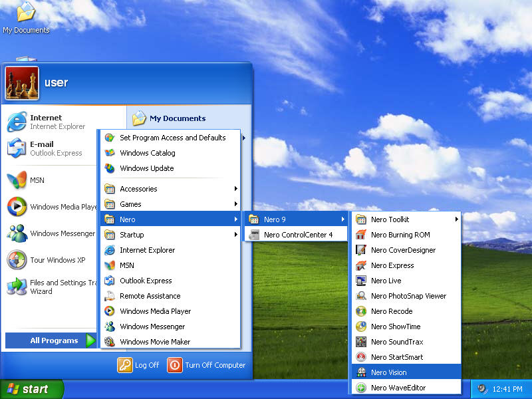The width and height of the screenshot is (532, 399).
Task: Open Windows Messenger icon in All Programs
Action: tap(110, 327)
